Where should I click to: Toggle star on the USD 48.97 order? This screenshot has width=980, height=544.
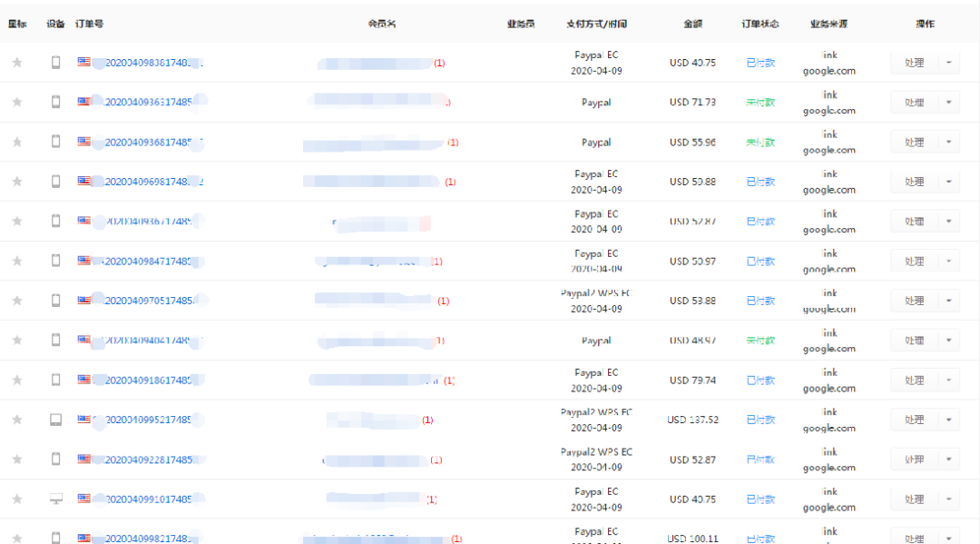pyautogui.click(x=16, y=341)
